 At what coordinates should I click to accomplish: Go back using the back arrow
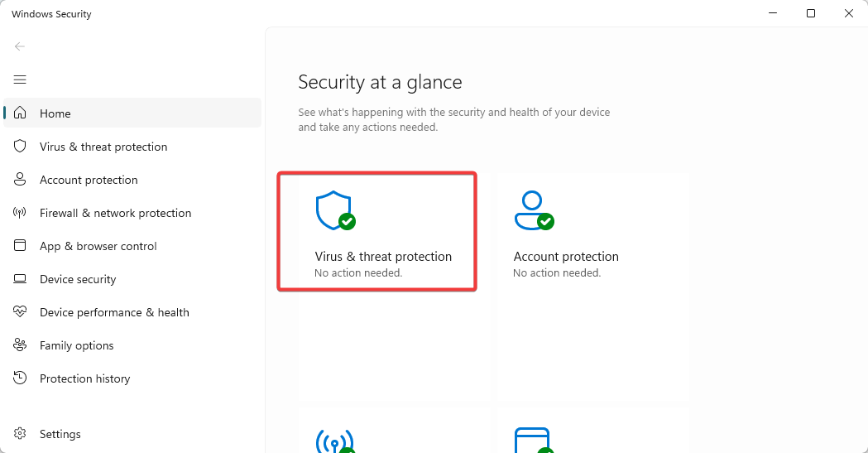tap(20, 46)
